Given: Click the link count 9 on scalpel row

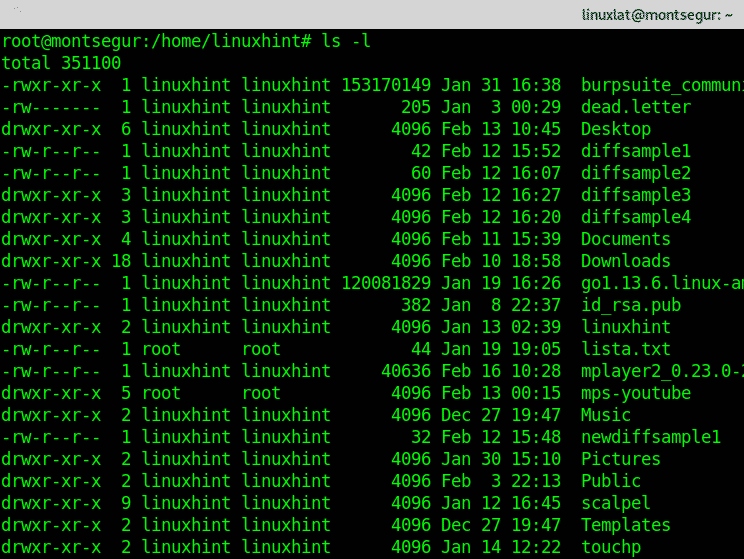Looking at the screenshot, I should (x=126, y=503).
